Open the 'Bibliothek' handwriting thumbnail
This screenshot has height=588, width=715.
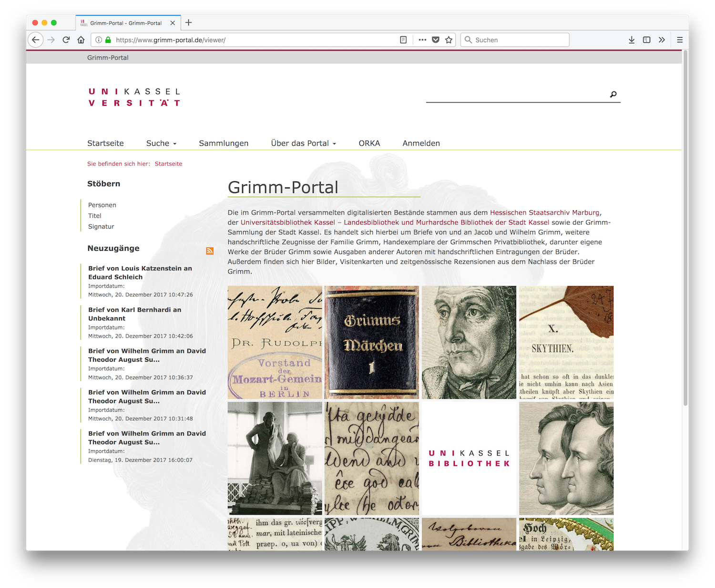point(469,534)
